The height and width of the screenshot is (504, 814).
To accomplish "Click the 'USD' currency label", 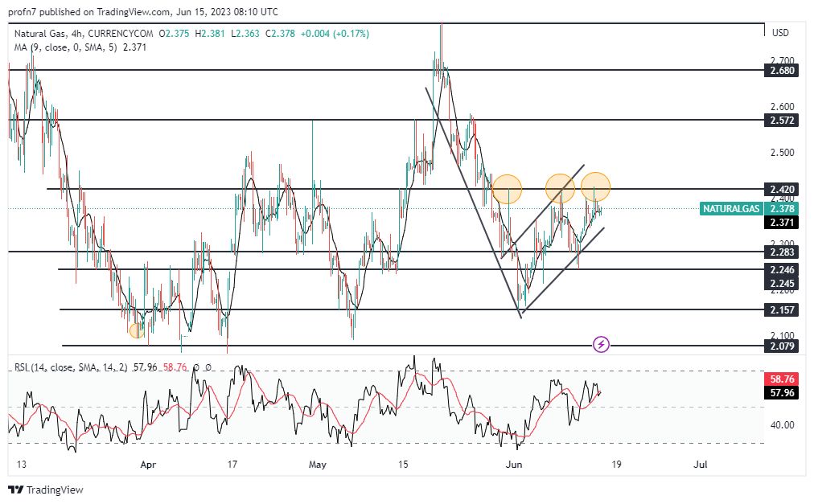I will [780, 33].
